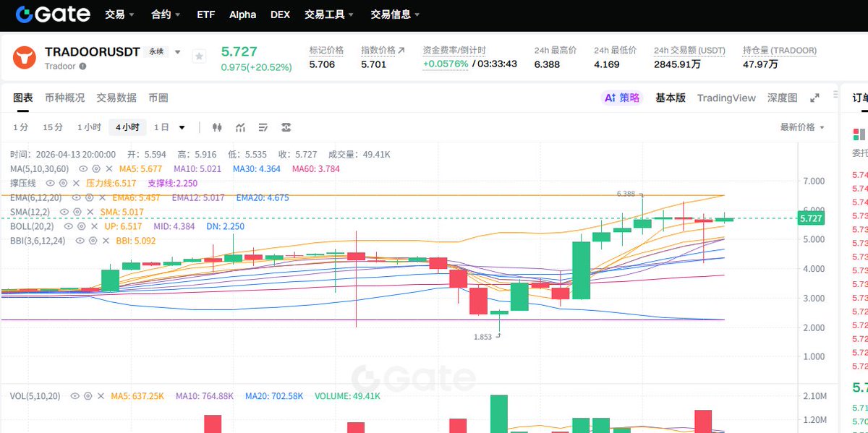The height and width of the screenshot is (433, 868).
Task: Open ETF in the top menu
Action: point(205,14)
